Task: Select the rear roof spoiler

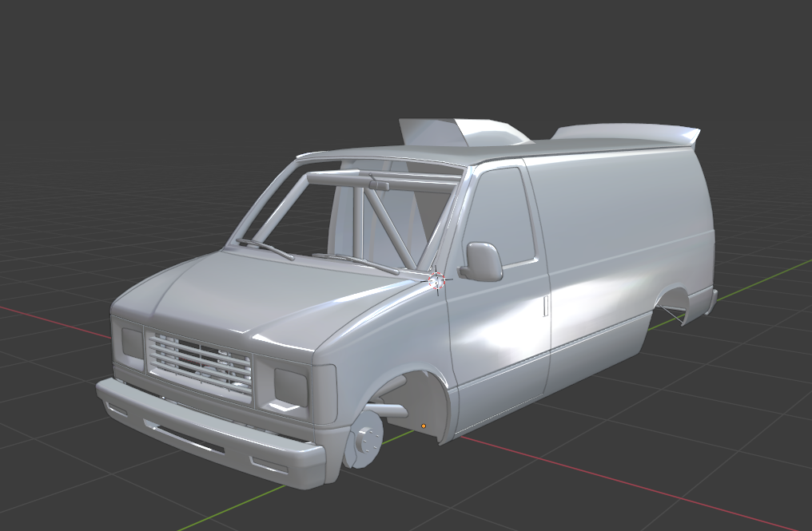Action: pyautogui.click(x=627, y=133)
